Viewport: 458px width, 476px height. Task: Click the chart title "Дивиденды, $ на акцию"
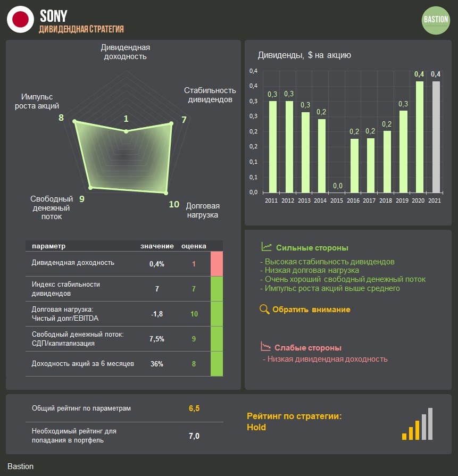[x=304, y=55]
